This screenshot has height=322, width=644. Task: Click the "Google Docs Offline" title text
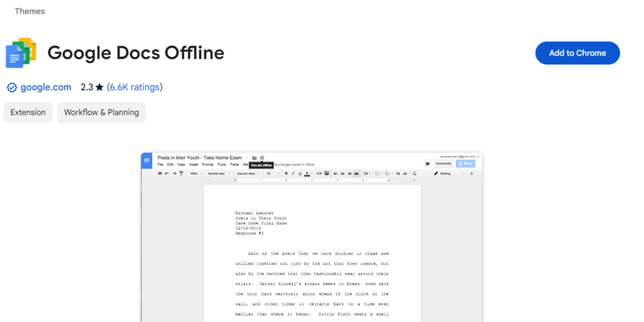(x=136, y=53)
